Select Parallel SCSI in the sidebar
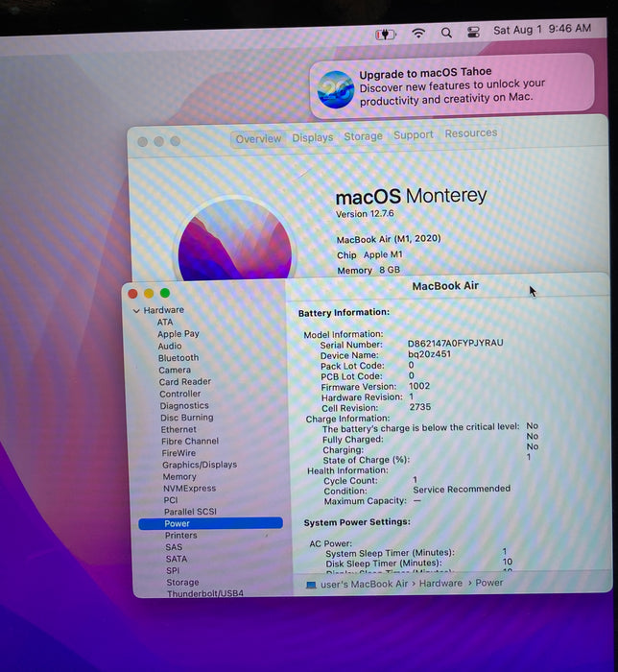 tap(190, 512)
